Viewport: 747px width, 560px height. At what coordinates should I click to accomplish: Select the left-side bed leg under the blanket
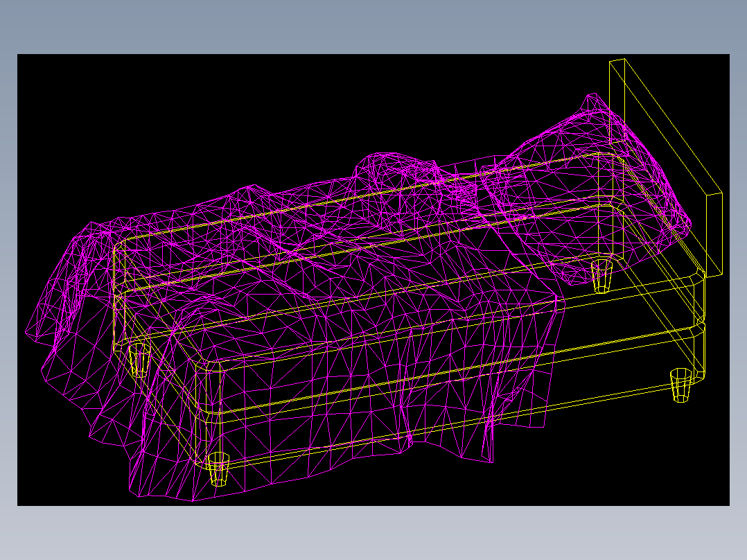click(x=138, y=360)
